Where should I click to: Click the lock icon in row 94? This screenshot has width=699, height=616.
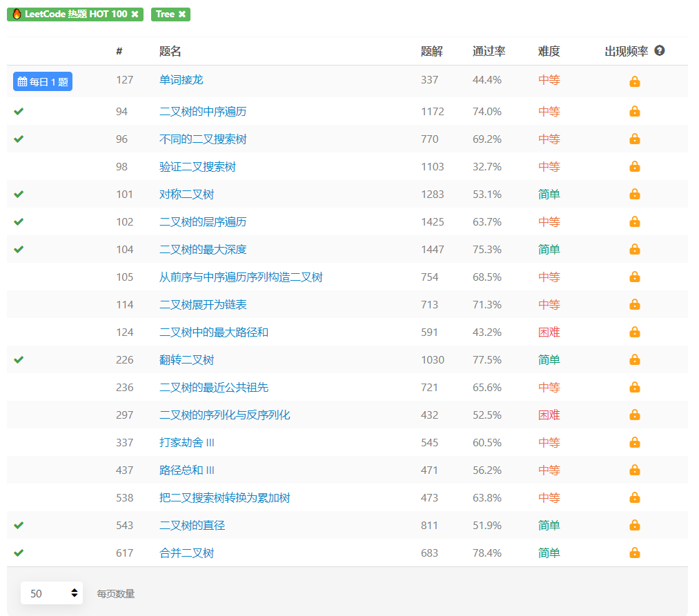tap(634, 112)
